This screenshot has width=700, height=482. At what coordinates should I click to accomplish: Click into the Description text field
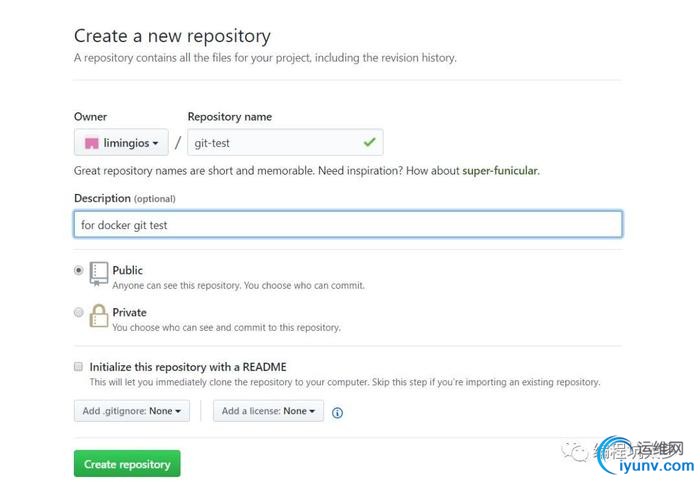(348, 224)
